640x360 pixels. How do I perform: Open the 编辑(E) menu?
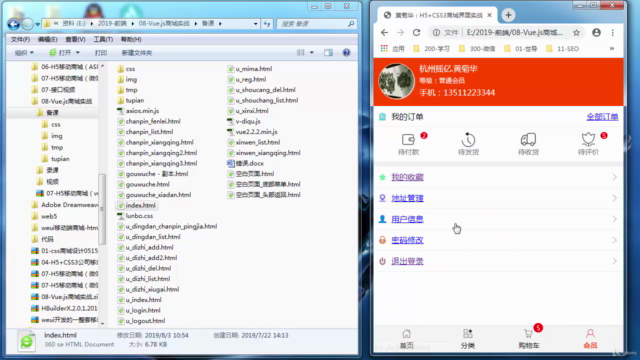47,39
